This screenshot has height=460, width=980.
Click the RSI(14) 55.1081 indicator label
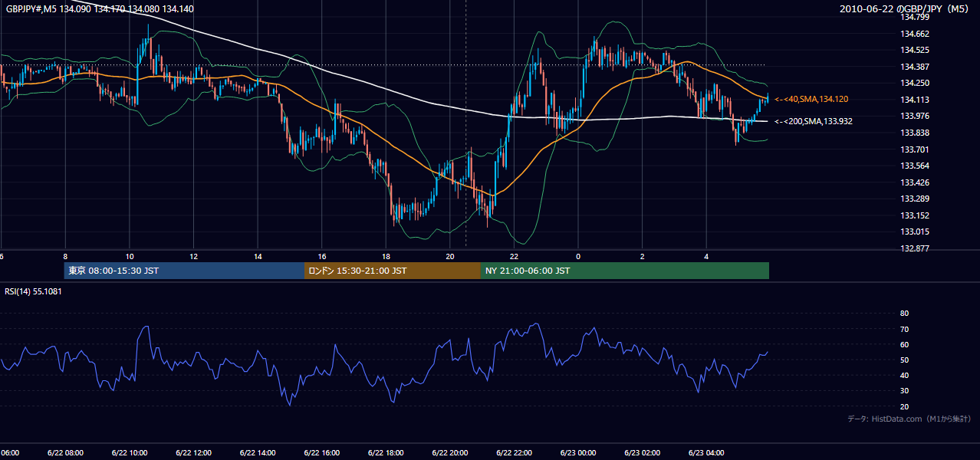click(x=34, y=291)
